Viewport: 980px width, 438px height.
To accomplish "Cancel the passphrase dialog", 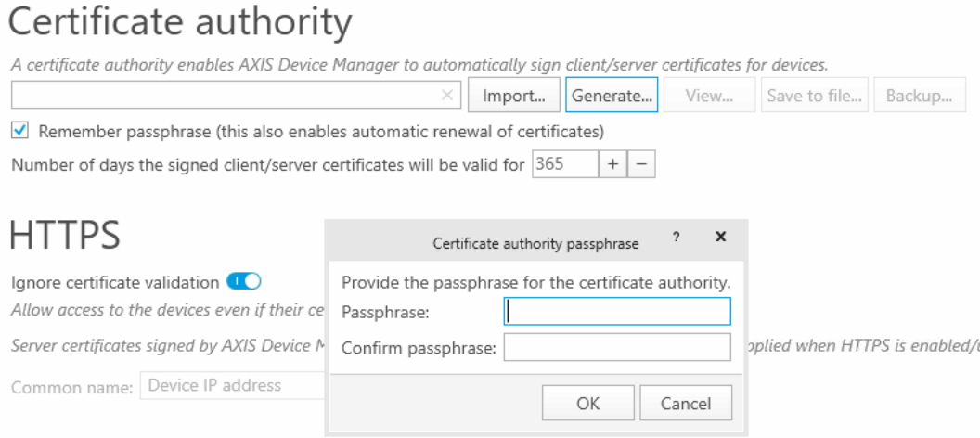I will [686, 403].
